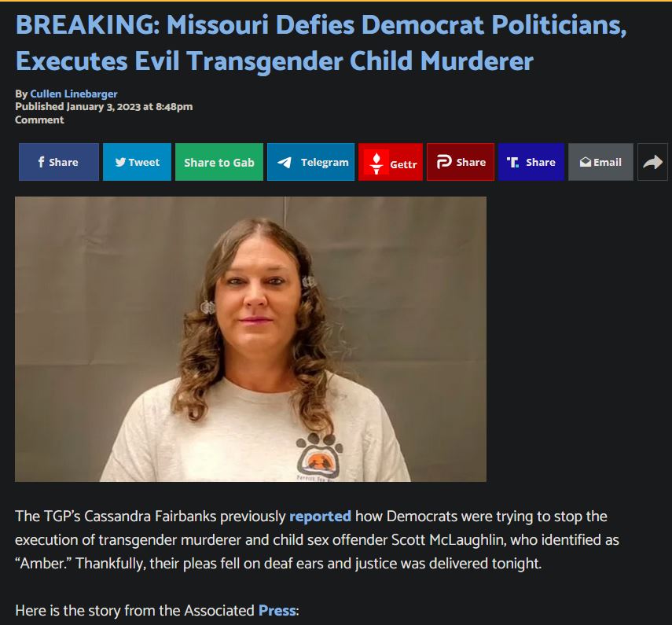Open author Cullen Linebarger's page
The image size is (672, 625).
pos(74,94)
